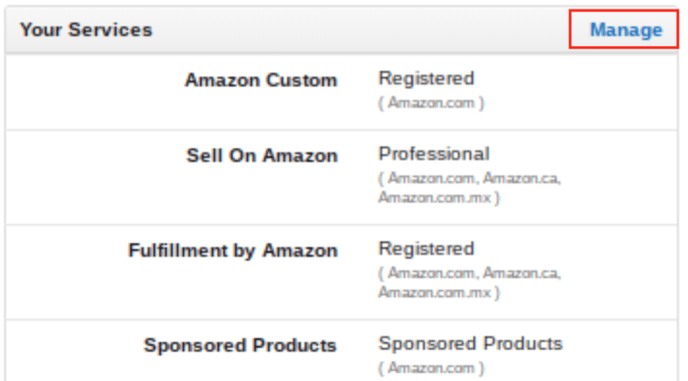Click Amazon.com in Fulfillment by Amazon row
This screenshot has width=688, height=381.
432,273
